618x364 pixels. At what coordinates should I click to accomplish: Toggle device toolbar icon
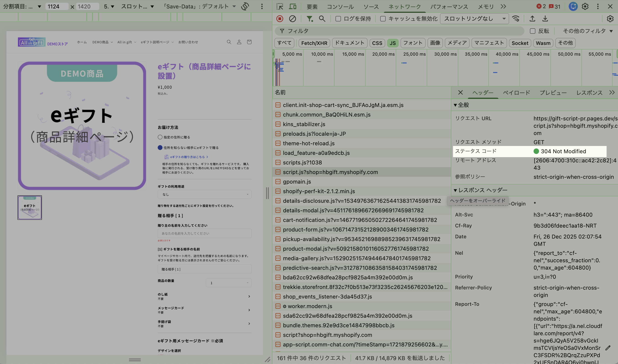(293, 6)
